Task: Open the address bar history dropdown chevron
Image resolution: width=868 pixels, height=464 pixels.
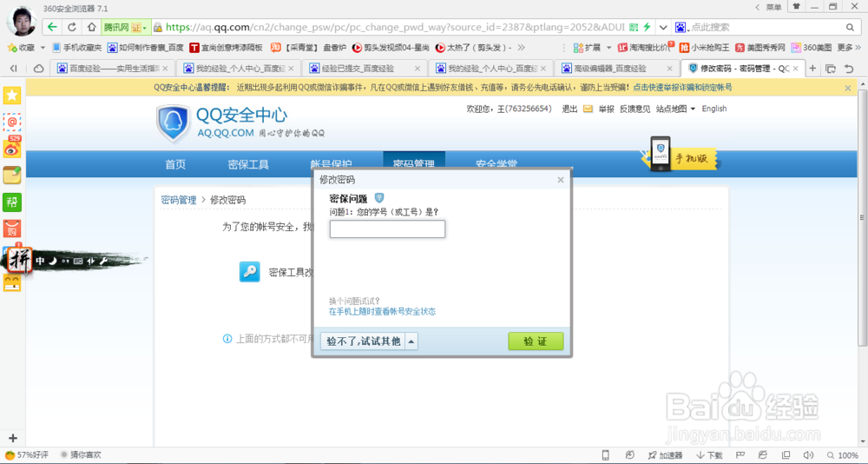Action: [663, 27]
